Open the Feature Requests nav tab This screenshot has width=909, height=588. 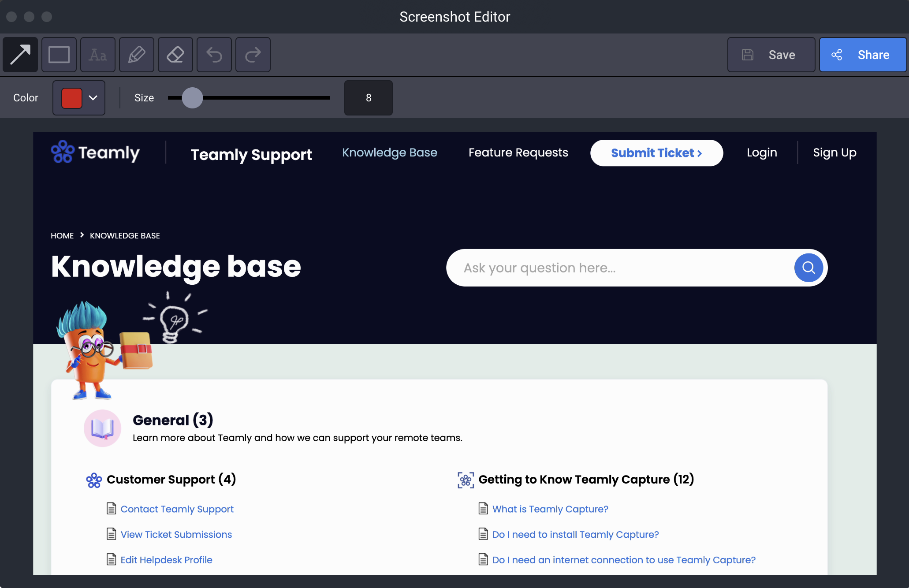point(518,153)
